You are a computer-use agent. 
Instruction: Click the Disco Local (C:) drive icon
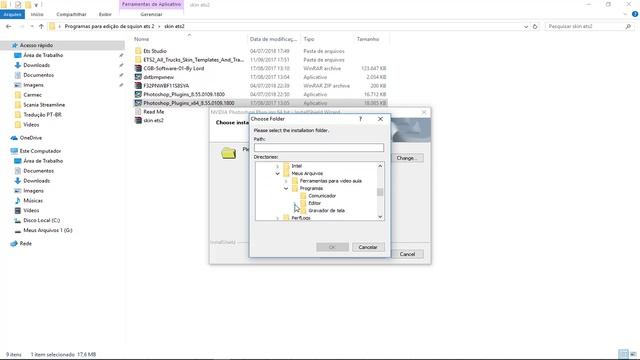[x=18, y=220]
